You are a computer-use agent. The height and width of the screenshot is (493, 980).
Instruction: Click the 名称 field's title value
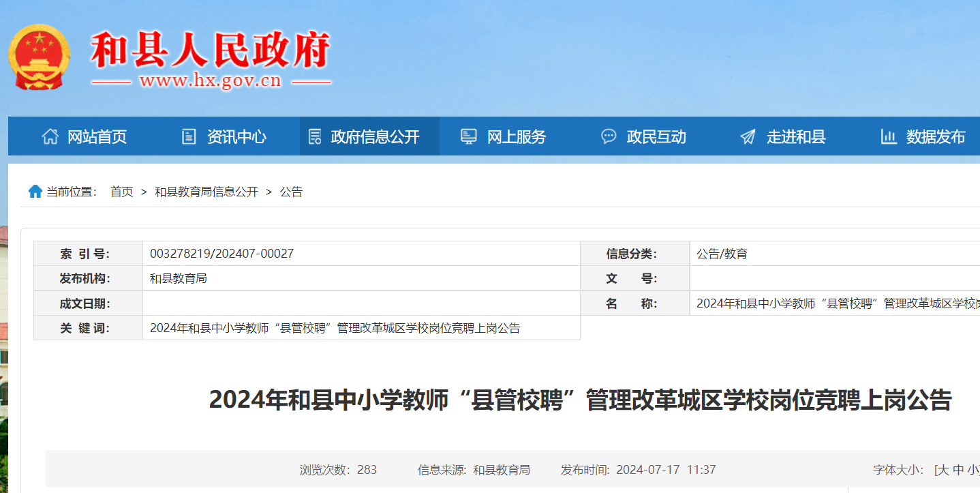click(x=838, y=303)
